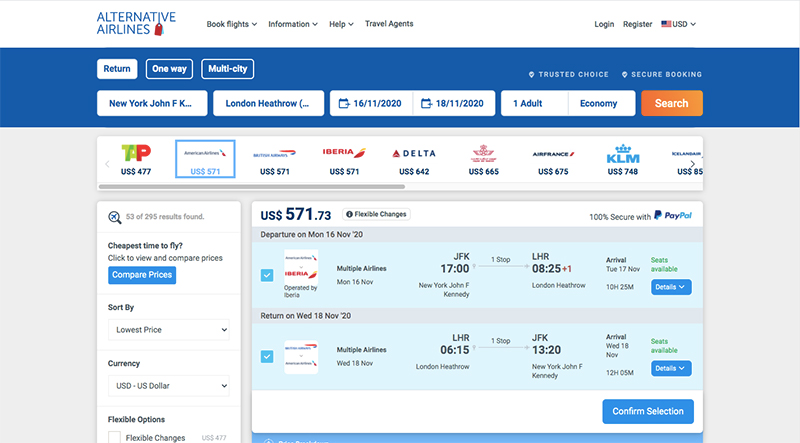Uncheck the departure flight JFK 17:00 checkbox

[267, 275]
